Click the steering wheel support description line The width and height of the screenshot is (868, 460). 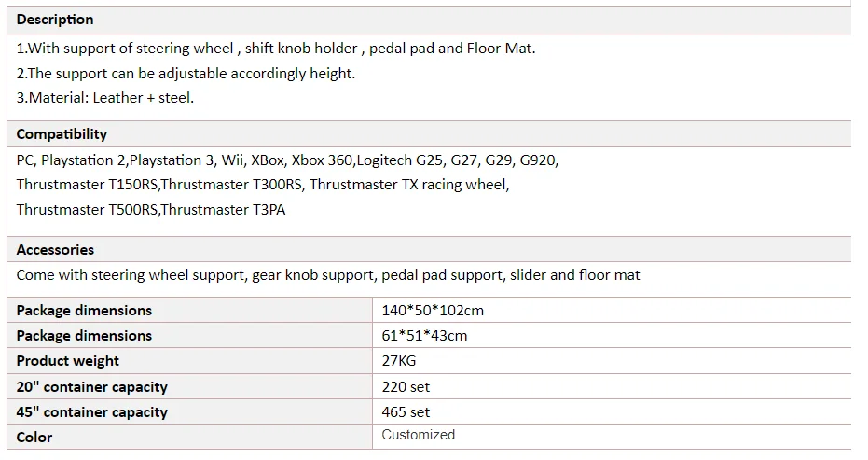276,49
